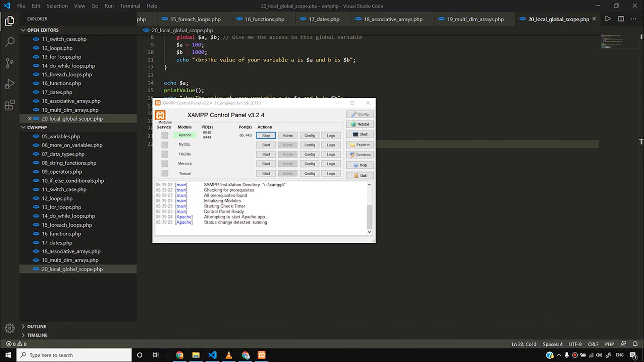This screenshot has width=644, height=362.
Task: Click the XAMPP log scrollbar down arrow
Action: 369,232
